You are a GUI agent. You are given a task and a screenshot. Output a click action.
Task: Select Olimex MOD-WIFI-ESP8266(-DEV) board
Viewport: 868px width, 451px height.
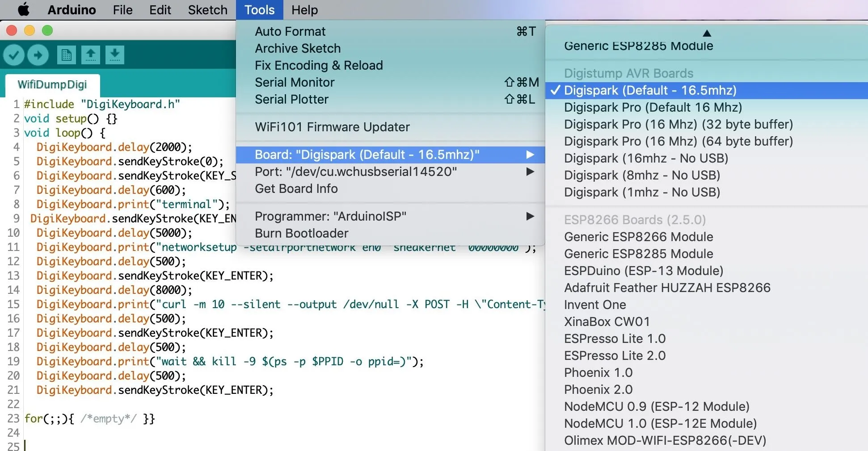(x=707, y=440)
